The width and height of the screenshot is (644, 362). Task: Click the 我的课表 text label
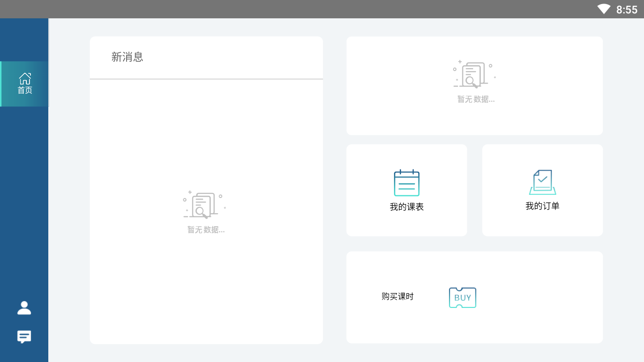(407, 207)
